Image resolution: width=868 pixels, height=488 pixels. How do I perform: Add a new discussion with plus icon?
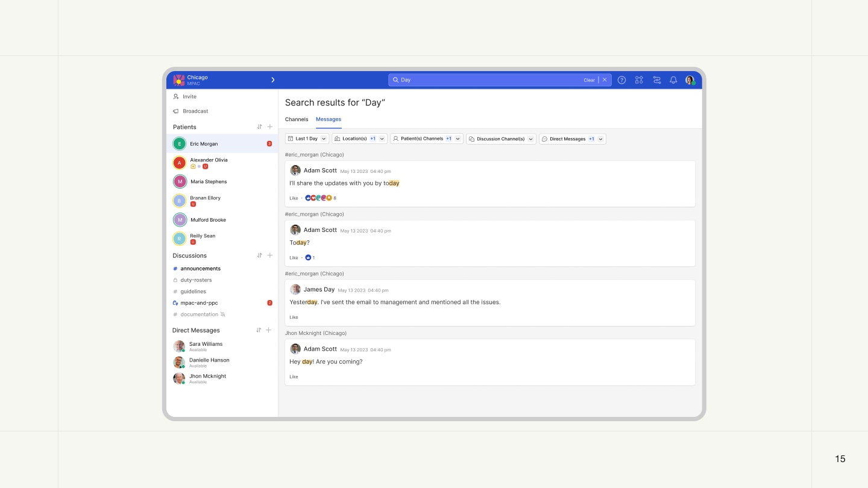pyautogui.click(x=270, y=255)
